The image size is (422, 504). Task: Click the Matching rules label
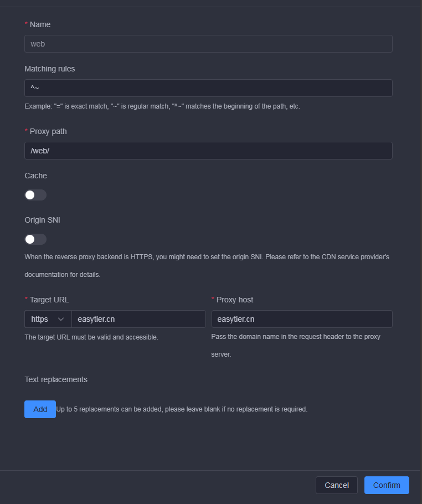point(50,69)
